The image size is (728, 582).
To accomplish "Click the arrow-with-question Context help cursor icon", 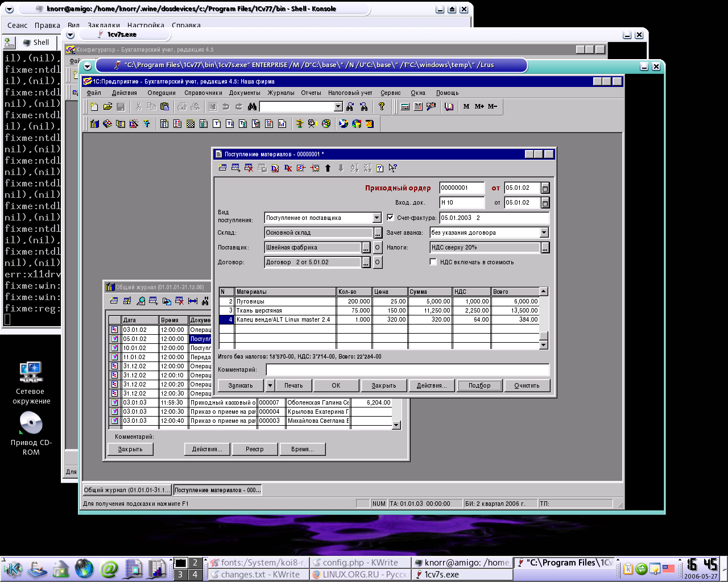I will (392, 168).
